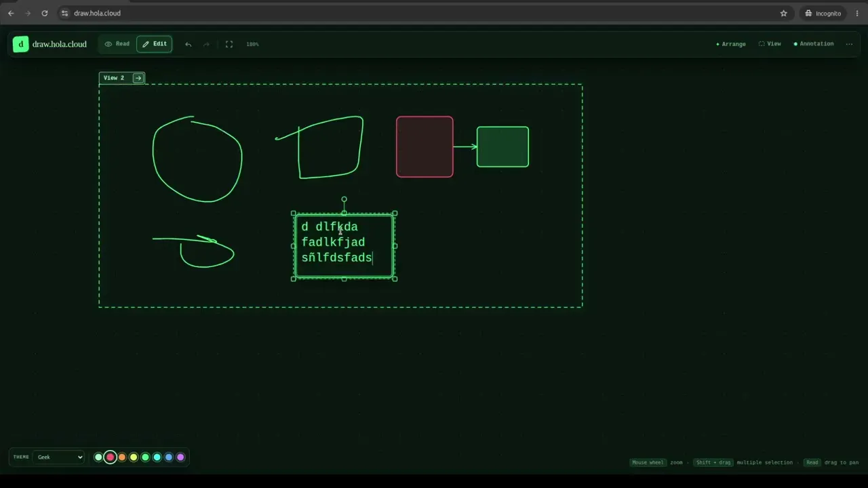Toggle fullscreen / fit view icon

pyautogui.click(x=229, y=44)
